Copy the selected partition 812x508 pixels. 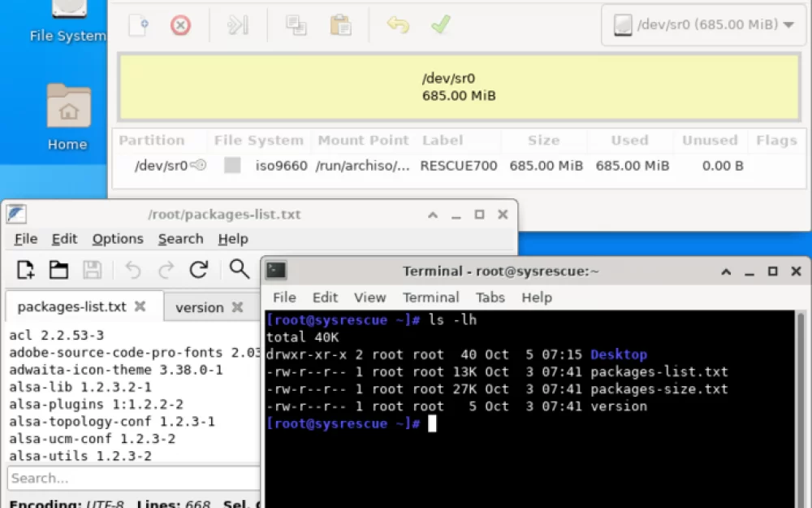point(296,25)
